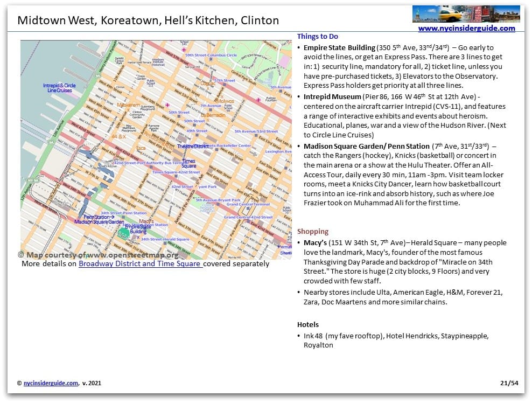Click the 'Empire State Building' bold text

339,47
